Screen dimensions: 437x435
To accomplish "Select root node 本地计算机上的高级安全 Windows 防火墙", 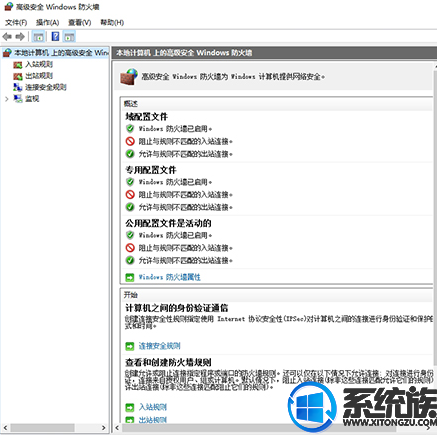I will [x=61, y=53].
